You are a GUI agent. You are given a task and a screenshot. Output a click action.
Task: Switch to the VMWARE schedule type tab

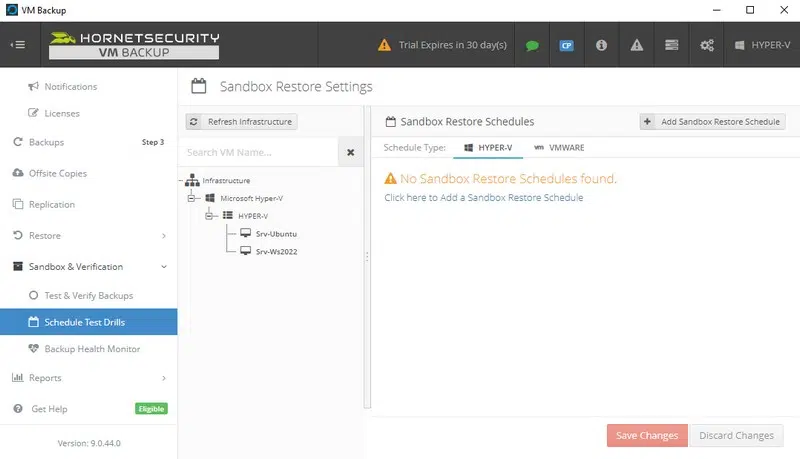559,148
